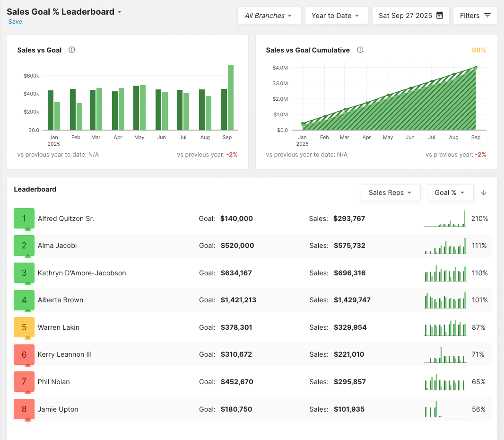Click rank 1 badge for Alfred Quitzon
Screen dimensions: 504x440
[24, 218]
